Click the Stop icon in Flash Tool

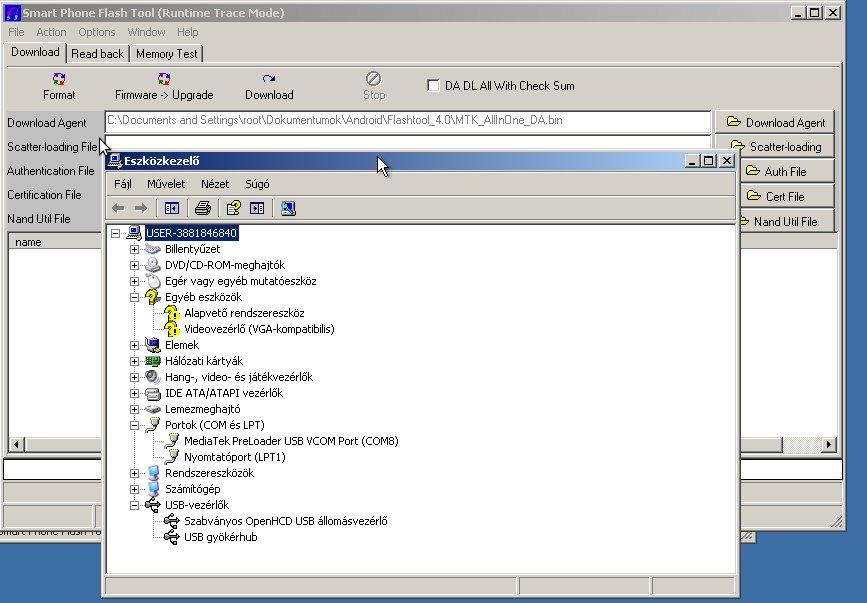point(374,78)
